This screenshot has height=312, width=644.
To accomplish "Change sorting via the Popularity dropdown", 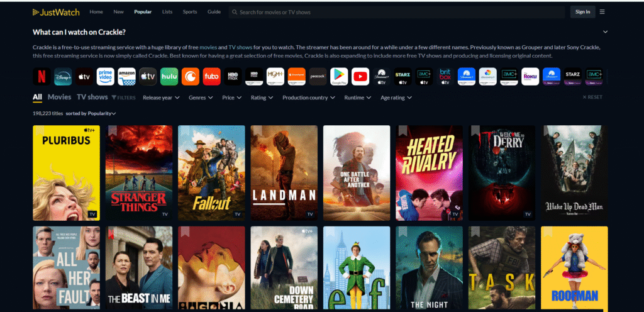I will [102, 113].
